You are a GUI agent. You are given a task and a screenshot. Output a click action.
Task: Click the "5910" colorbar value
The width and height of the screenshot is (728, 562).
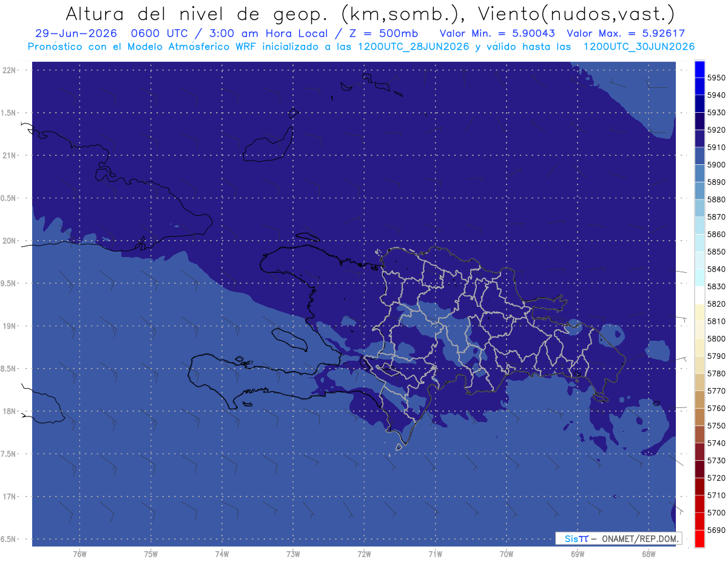coord(716,147)
